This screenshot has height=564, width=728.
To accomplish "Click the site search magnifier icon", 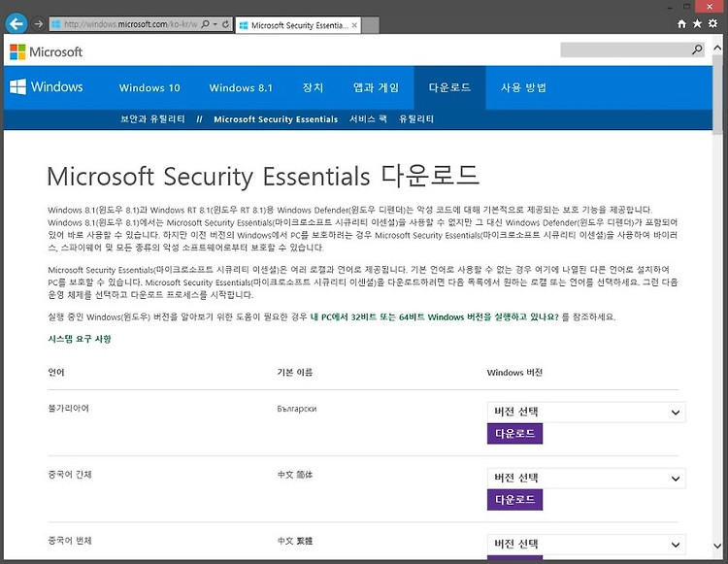I will (x=697, y=50).
